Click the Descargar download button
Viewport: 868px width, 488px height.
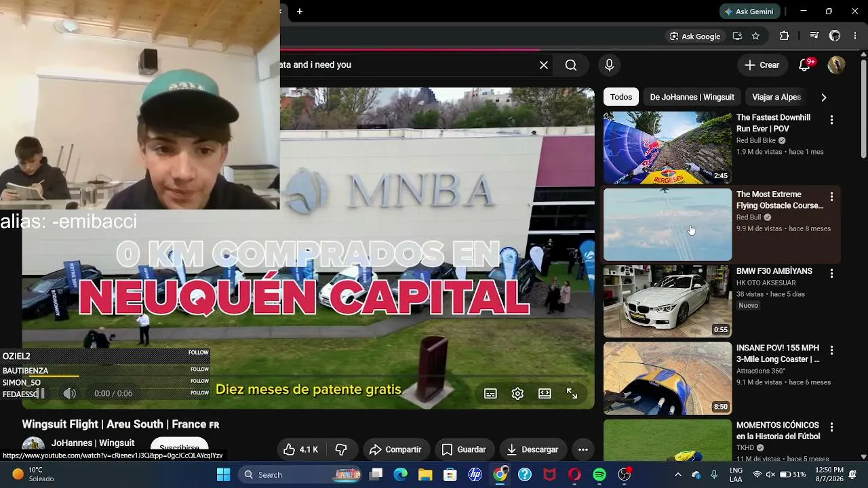tap(533, 449)
